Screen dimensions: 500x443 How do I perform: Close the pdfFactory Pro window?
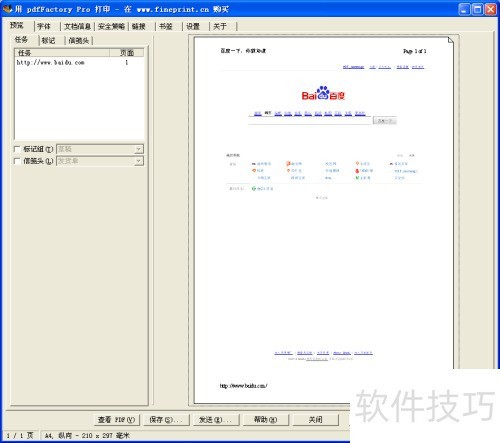pos(491,9)
